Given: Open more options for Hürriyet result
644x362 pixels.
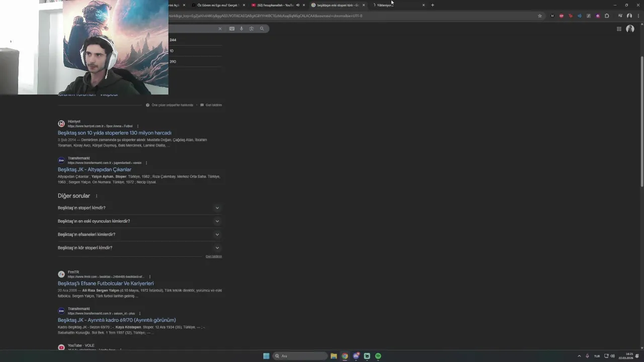Looking at the screenshot, I should coord(137,126).
